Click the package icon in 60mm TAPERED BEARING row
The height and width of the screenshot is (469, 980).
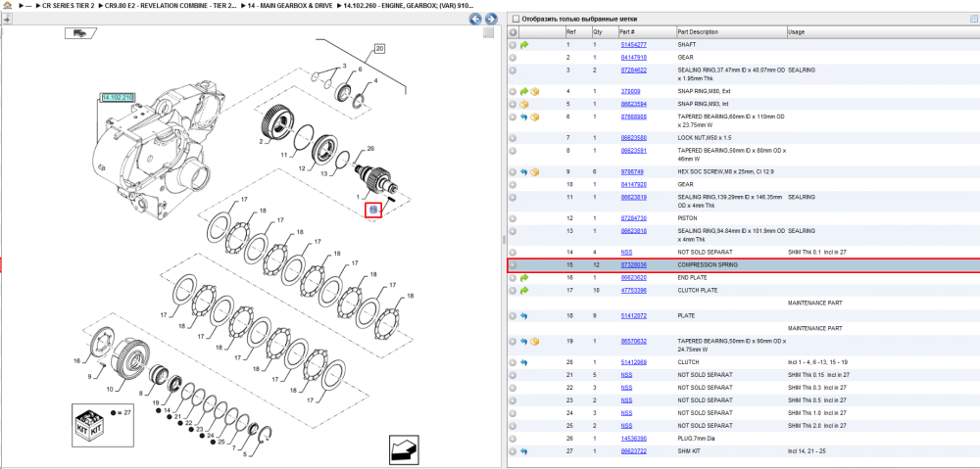(x=535, y=117)
